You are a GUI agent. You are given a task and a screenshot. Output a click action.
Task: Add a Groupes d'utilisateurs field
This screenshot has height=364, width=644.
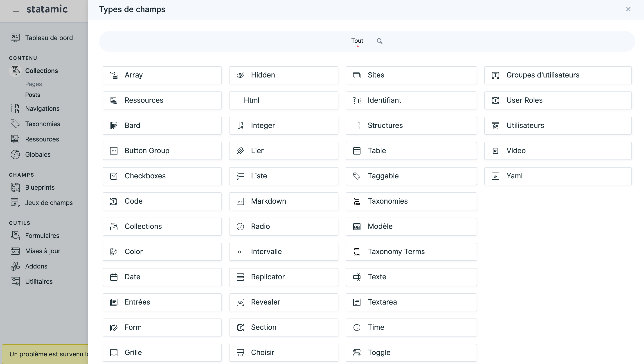click(x=558, y=75)
